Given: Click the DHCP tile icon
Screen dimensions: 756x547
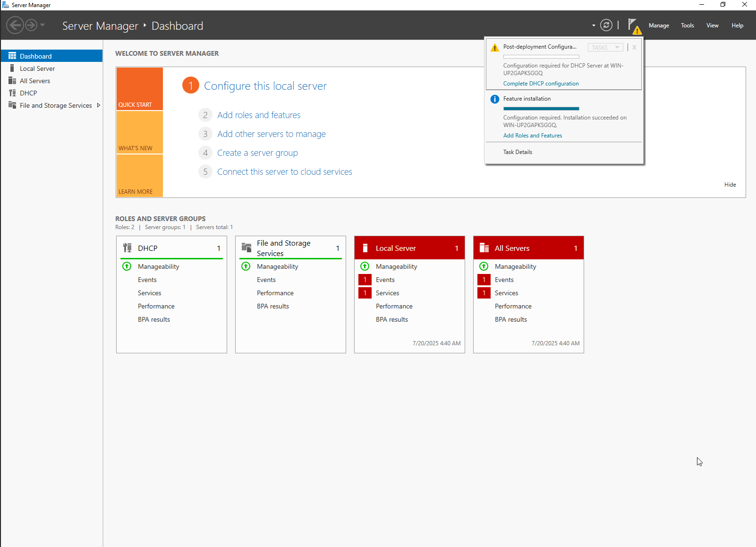Looking at the screenshot, I should click(127, 248).
